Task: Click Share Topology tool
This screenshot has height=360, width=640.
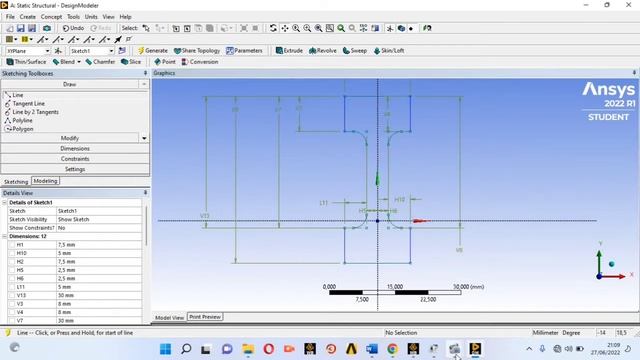Action: click(x=197, y=51)
